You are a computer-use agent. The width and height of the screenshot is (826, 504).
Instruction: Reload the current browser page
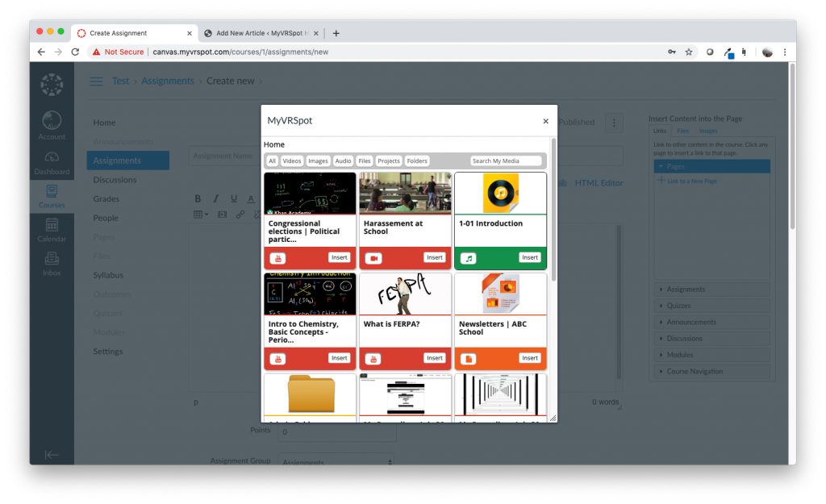tap(75, 52)
